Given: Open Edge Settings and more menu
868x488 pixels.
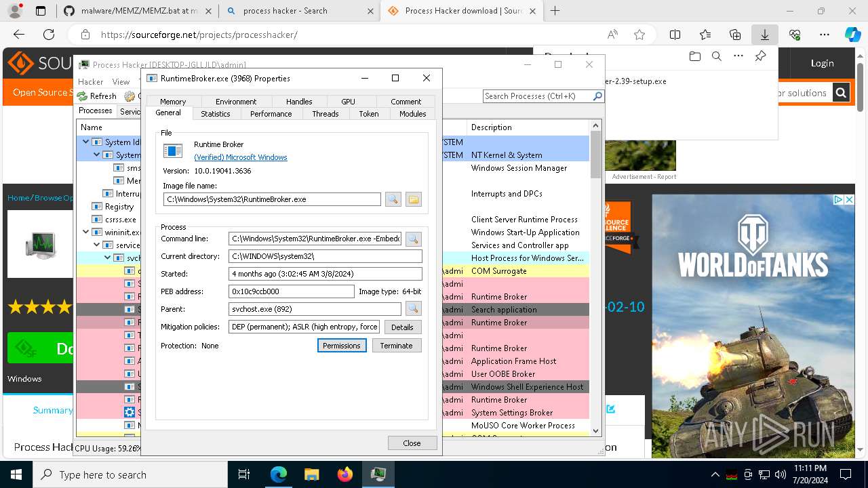Looking at the screenshot, I should click(x=825, y=35).
